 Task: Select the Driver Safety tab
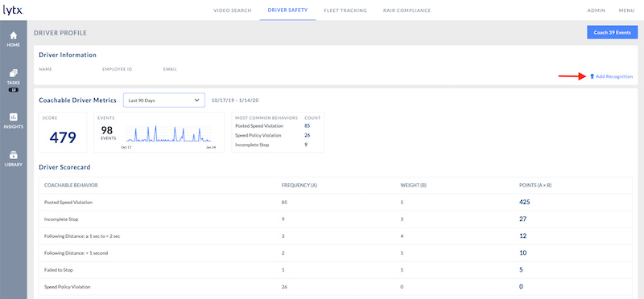pyautogui.click(x=287, y=10)
